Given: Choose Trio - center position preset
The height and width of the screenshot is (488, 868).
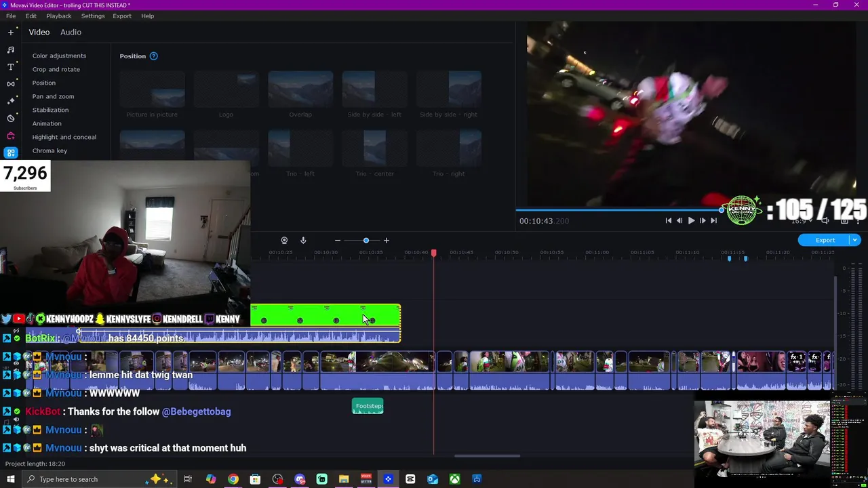Looking at the screenshot, I should (x=374, y=153).
